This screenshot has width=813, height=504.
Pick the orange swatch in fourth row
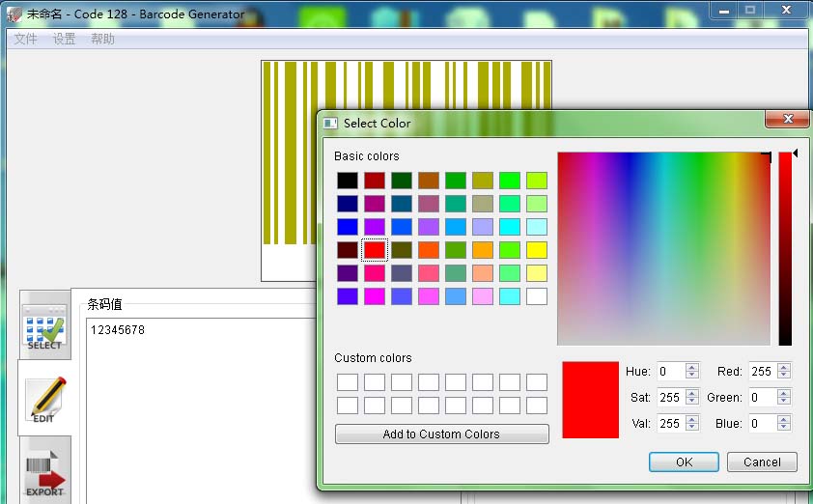[483, 250]
